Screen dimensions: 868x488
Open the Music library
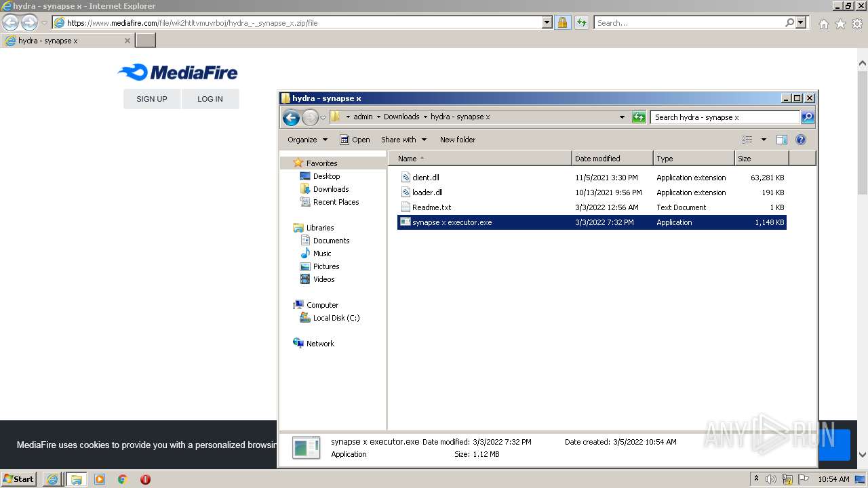pyautogui.click(x=322, y=253)
